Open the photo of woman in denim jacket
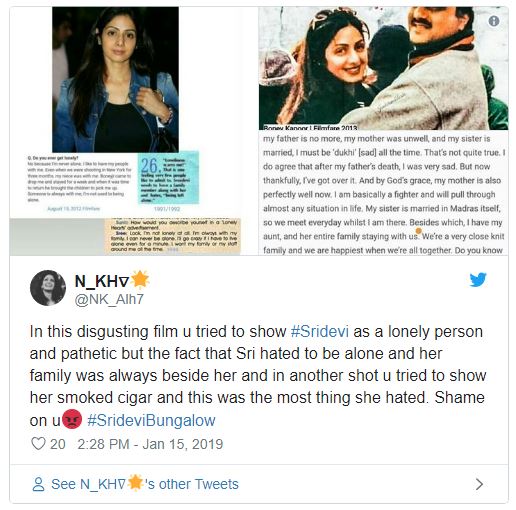This screenshot has width=516, height=510. coord(115,80)
